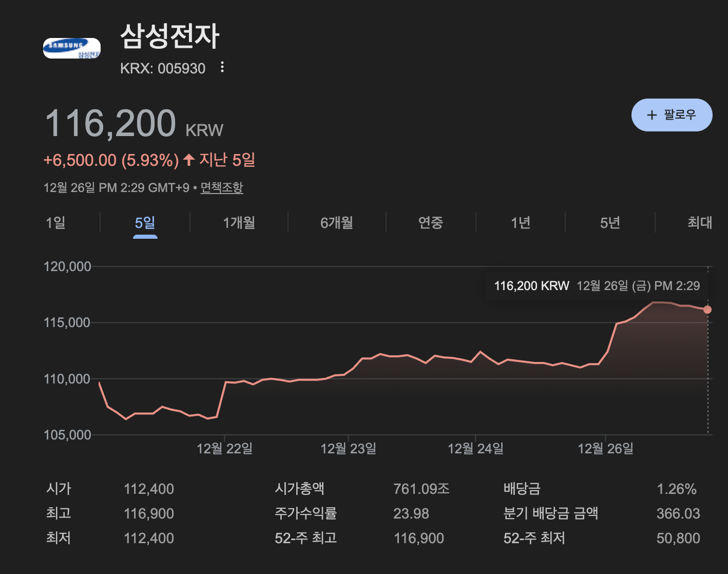The width and height of the screenshot is (728, 574).
Task: Click the P/E value 23.98
Action: point(411,513)
